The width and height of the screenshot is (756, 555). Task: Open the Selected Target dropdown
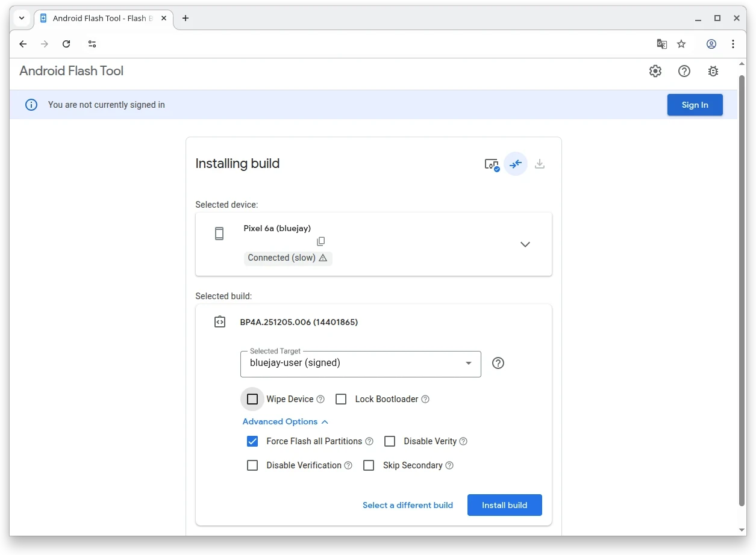(360, 364)
